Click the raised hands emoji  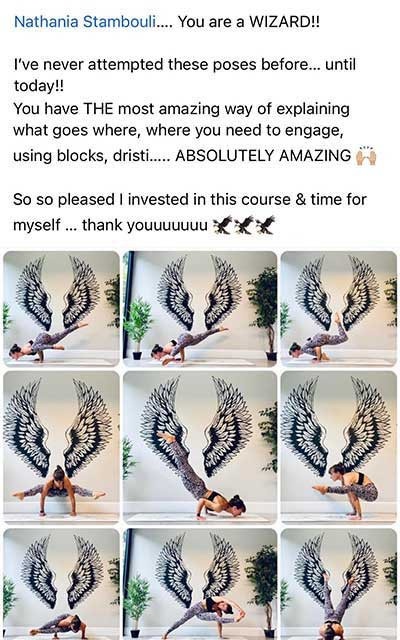(366, 156)
